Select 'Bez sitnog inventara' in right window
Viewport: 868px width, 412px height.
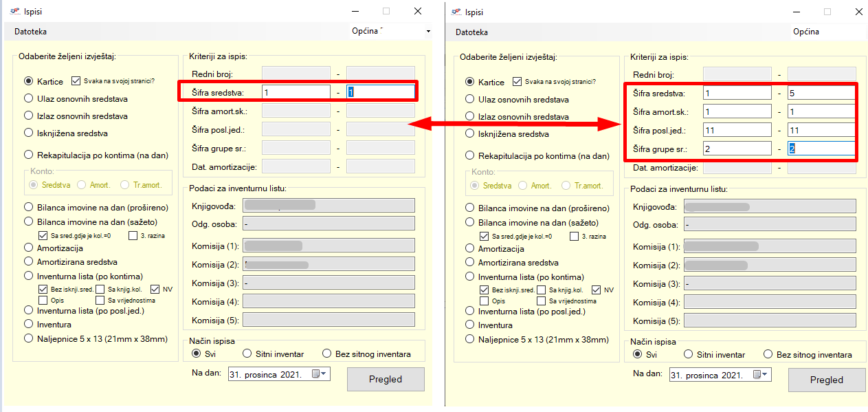[x=768, y=355]
